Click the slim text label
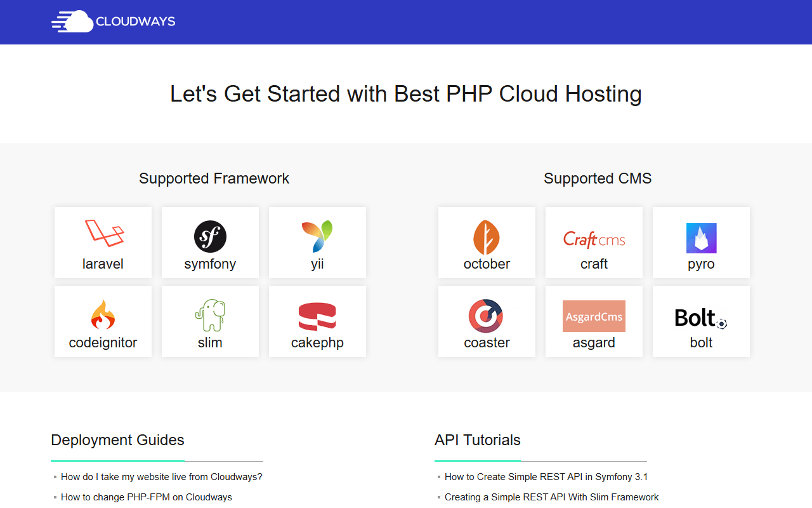 tap(210, 343)
